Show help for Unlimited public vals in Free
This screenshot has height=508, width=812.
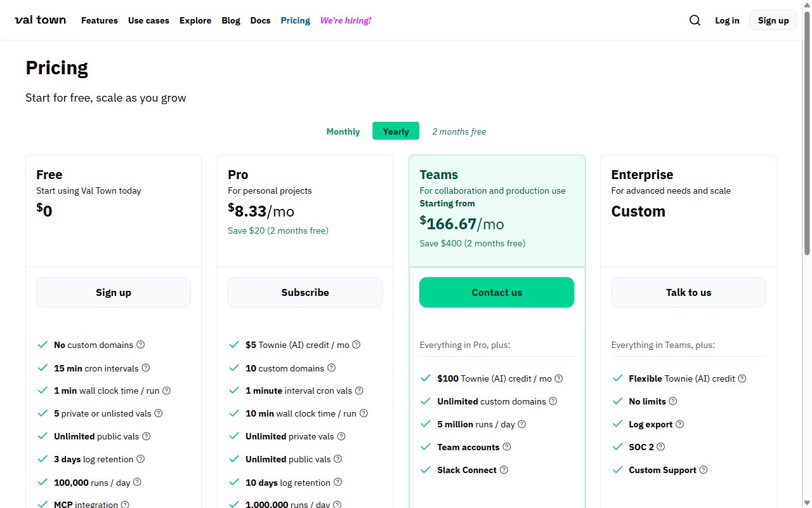[147, 436]
